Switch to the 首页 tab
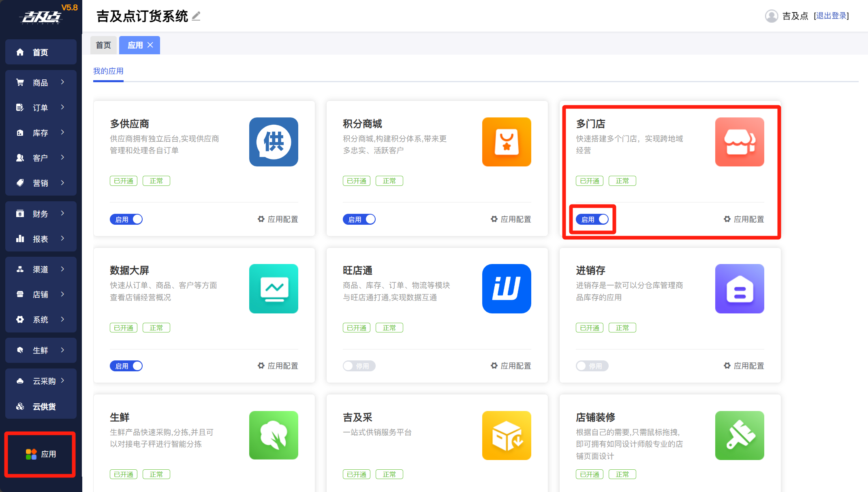Image resolution: width=868 pixels, height=492 pixels. [x=103, y=45]
